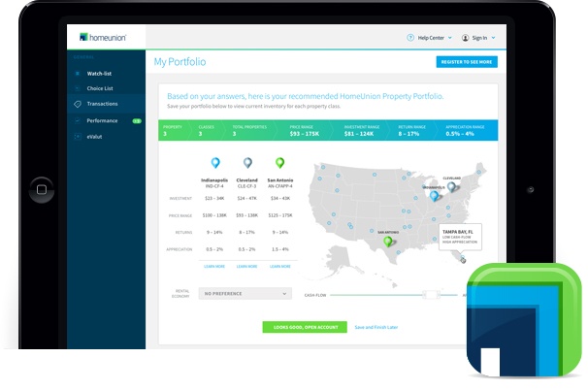The height and width of the screenshot is (390, 588).
Task: Tap the tablet's physical home button
Action: 42,190
